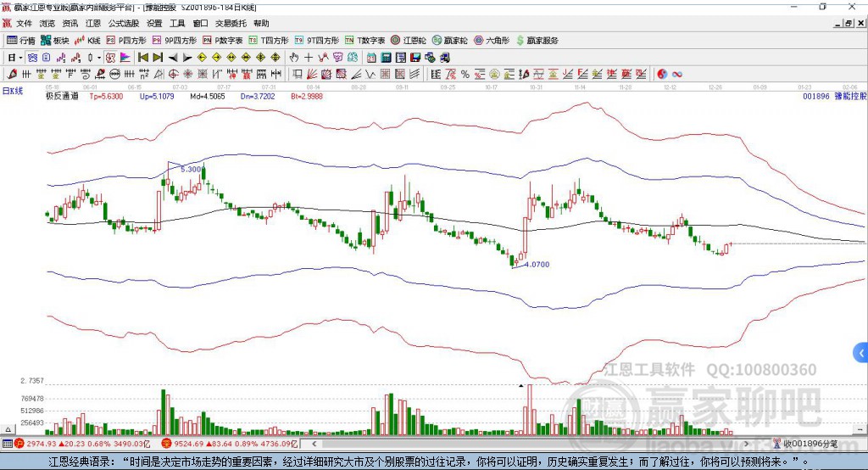Click the 日K线 period label
This screenshot has height=470, width=868.
click(13, 91)
